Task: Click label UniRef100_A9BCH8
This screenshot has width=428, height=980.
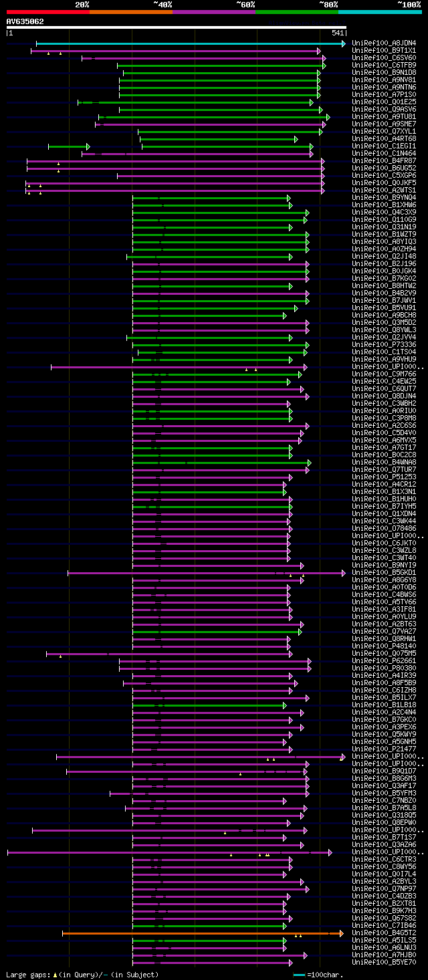Action: pyautogui.click(x=384, y=316)
